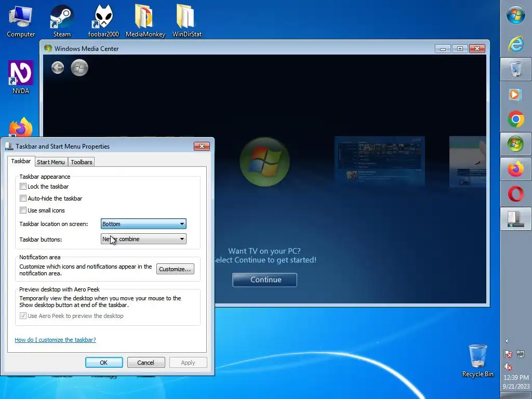The height and width of the screenshot is (399, 532).
Task: Open the Action Center flag tray icon
Action: [508, 354]
